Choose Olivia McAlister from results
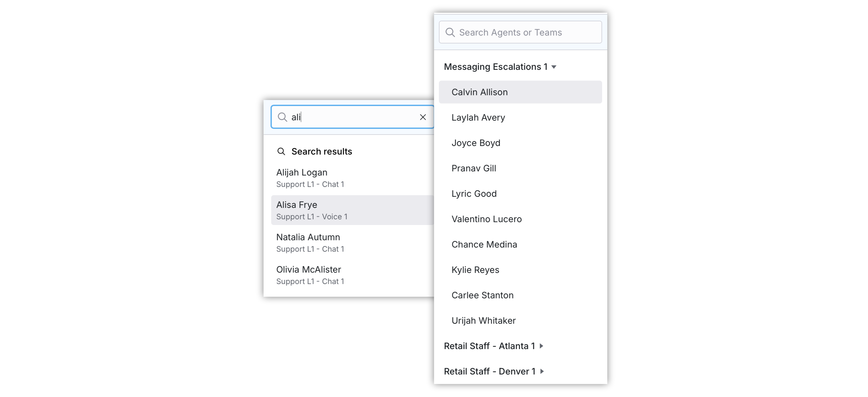Viewport: 868px width, 397px height. 352,275
